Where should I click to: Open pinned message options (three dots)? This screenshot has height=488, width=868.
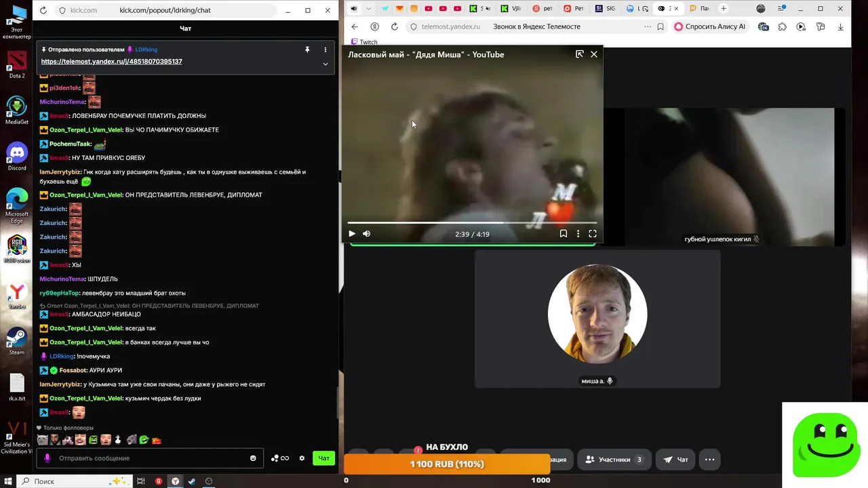click(x=325, y=49)
